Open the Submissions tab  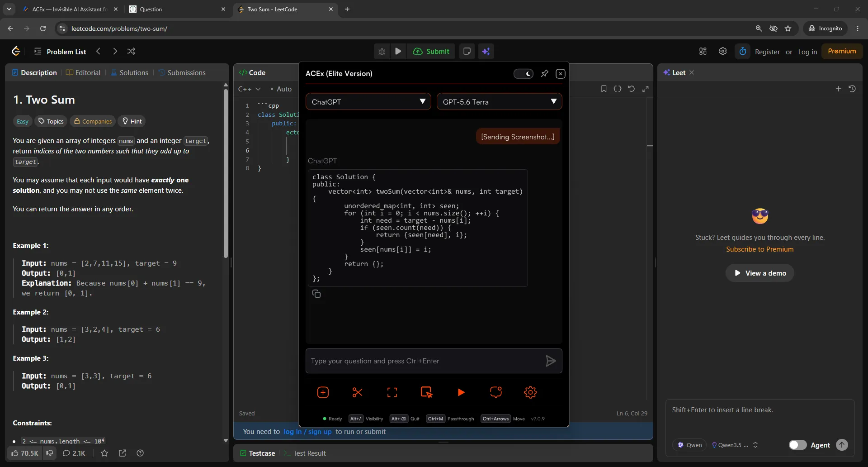pyautogui.click(x=182, y=72)
